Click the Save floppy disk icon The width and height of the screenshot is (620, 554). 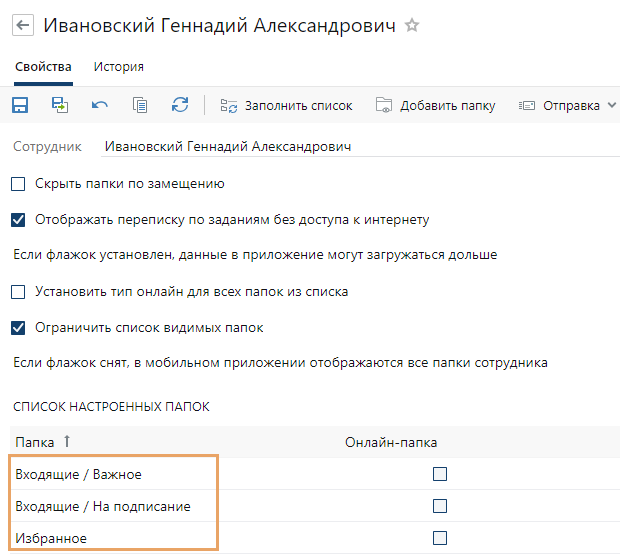[x=20, y=105]
